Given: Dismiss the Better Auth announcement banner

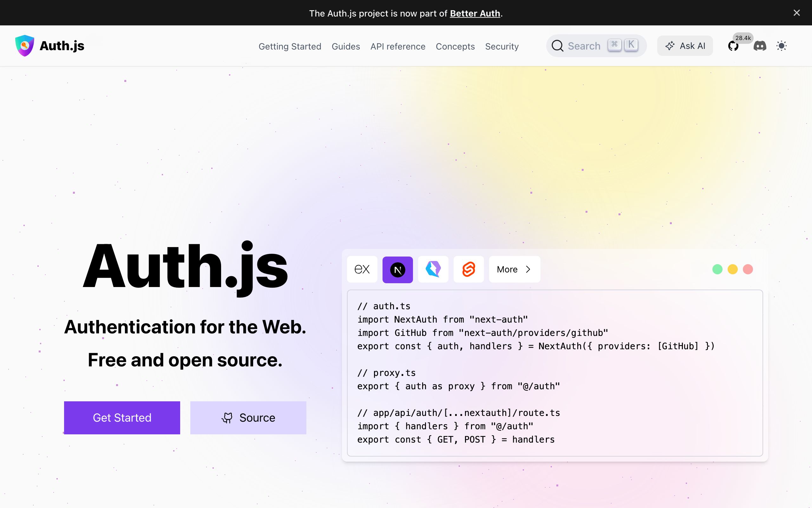Looking at the screenshot, I should (796, 13).
